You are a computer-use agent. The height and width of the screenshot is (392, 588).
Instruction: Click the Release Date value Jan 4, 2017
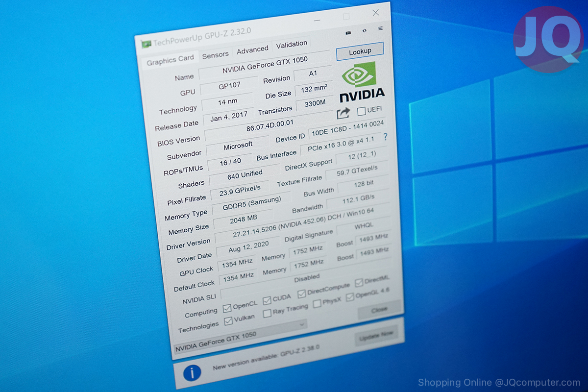point(229,118)
